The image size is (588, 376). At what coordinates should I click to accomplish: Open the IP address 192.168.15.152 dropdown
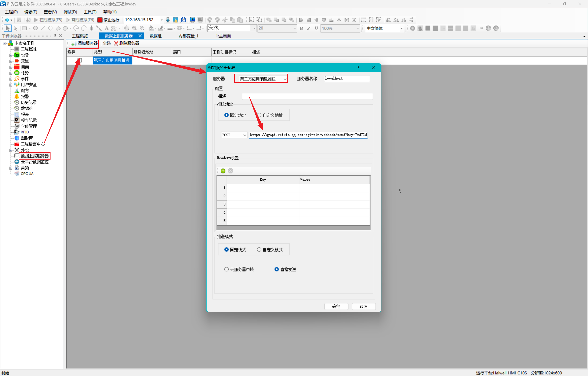point(162,20)
